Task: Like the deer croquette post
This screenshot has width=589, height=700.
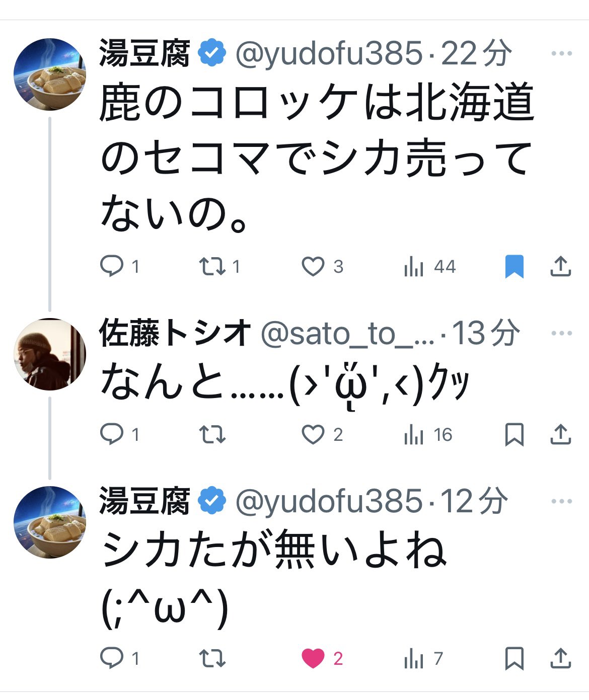Action: tap(313, 266)
